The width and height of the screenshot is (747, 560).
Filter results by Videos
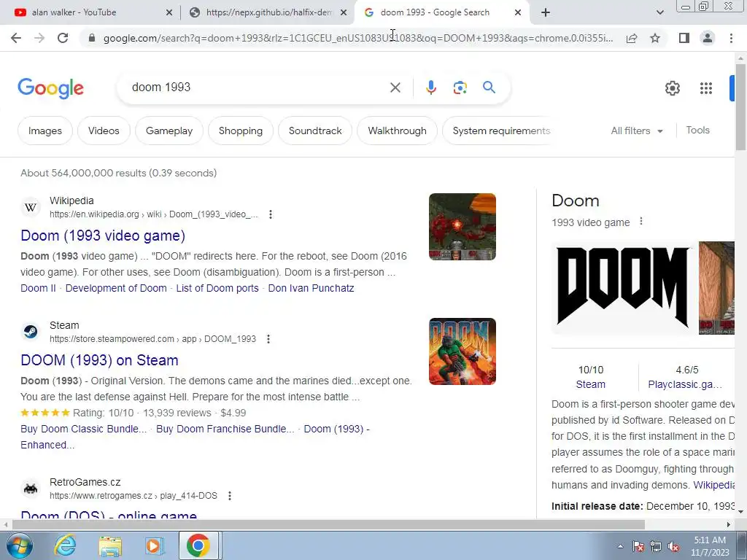coord(104,131)
